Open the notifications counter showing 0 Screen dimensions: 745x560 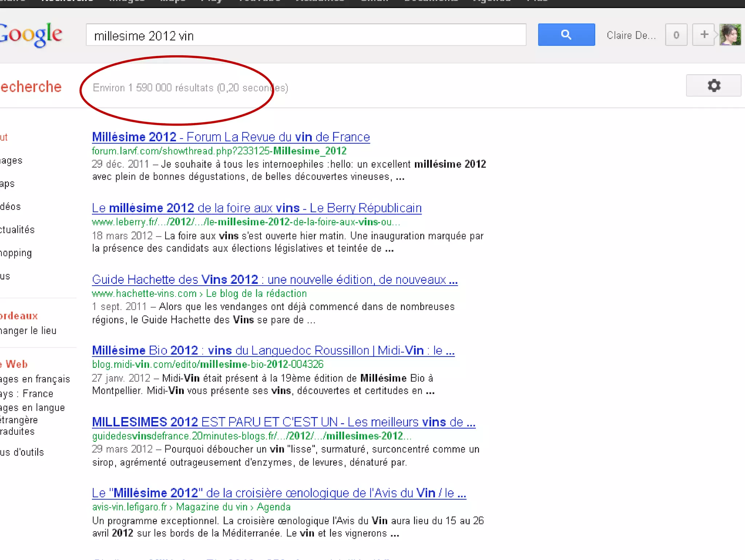[676, 35]
